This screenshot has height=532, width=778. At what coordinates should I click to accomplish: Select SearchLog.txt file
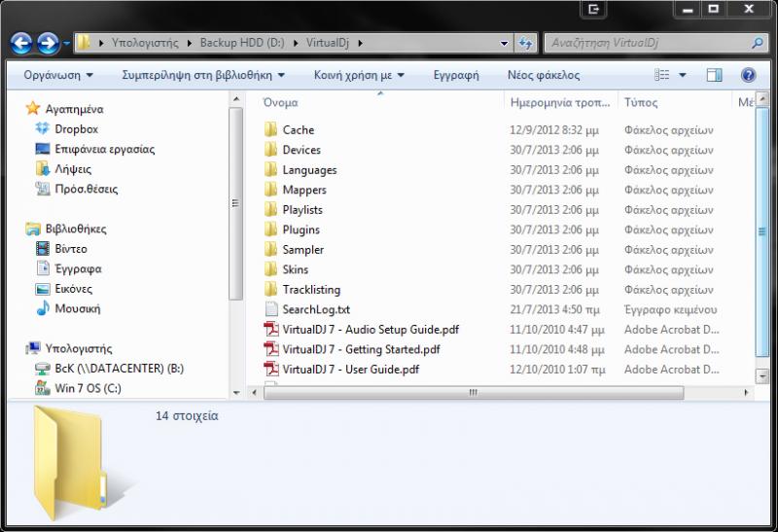(x=307, y=309)
